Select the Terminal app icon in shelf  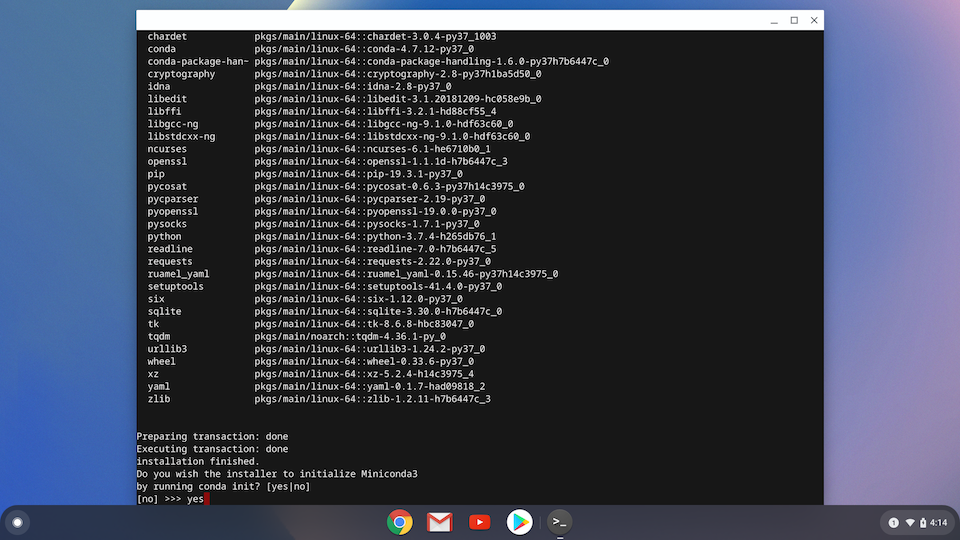[x=560, y=522]
